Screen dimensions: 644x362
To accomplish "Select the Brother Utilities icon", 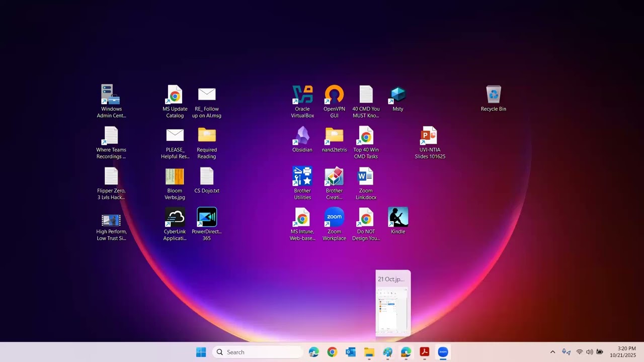I will coord(302,184).
